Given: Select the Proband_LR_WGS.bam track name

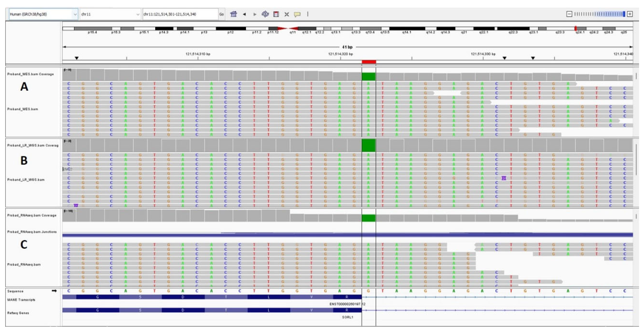Looking at the screenshot, I should tap(26, 180).
